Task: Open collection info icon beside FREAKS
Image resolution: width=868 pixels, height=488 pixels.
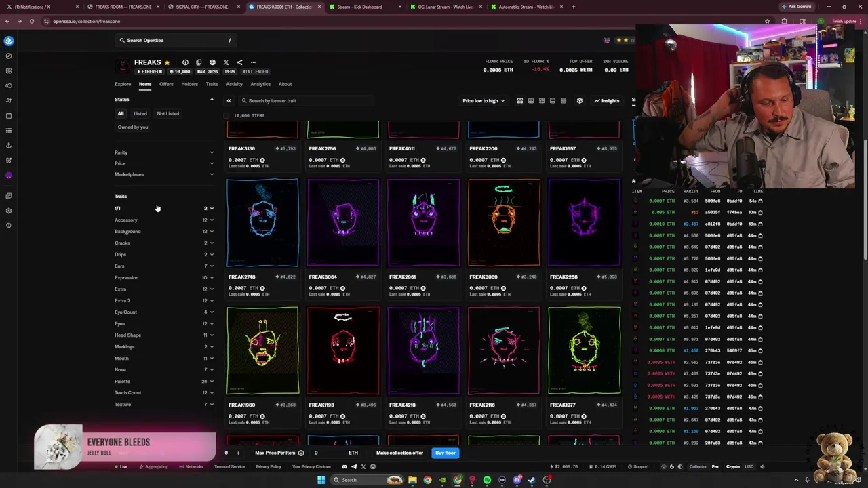Action: click(x=185, y=62)
